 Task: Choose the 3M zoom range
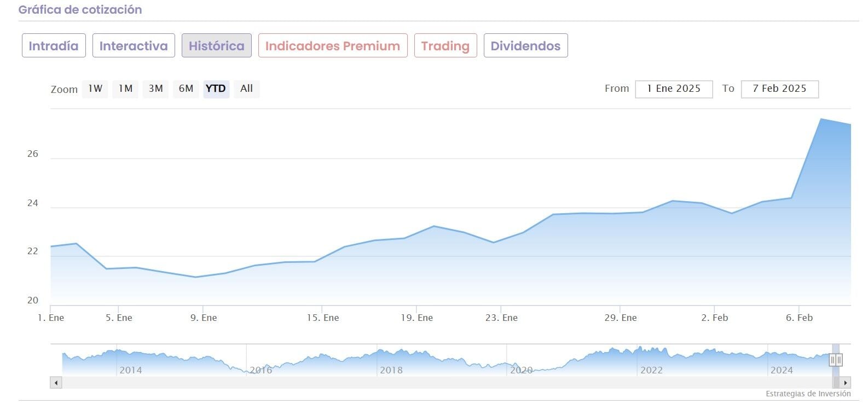156,89
